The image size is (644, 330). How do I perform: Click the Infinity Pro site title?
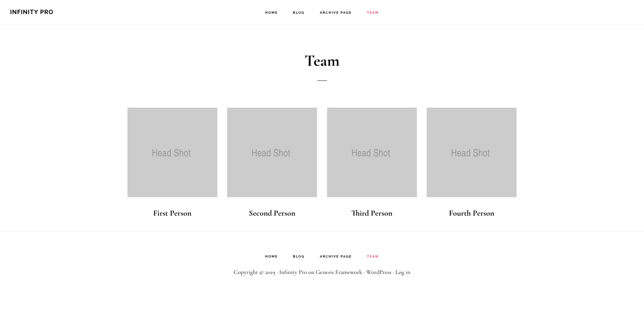pyautogui.click(x=32, y=12)
